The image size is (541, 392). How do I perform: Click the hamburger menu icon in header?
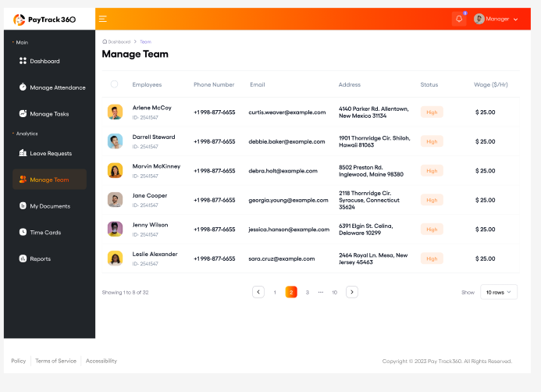103,19
